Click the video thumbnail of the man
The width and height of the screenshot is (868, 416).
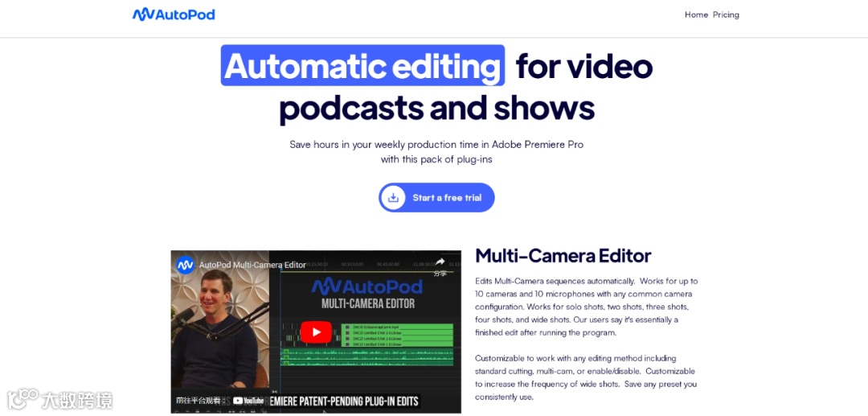[219, 332]
